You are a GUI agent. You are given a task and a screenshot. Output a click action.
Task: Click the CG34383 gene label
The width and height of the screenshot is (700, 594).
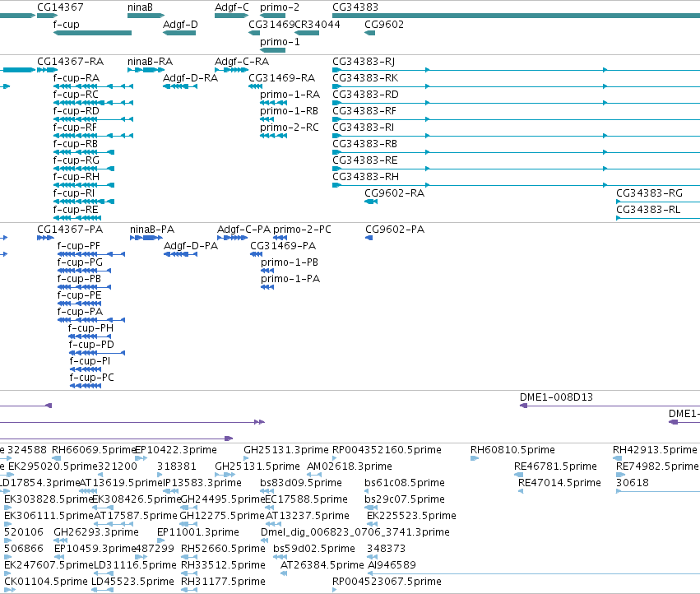click(x=355, y=7)
